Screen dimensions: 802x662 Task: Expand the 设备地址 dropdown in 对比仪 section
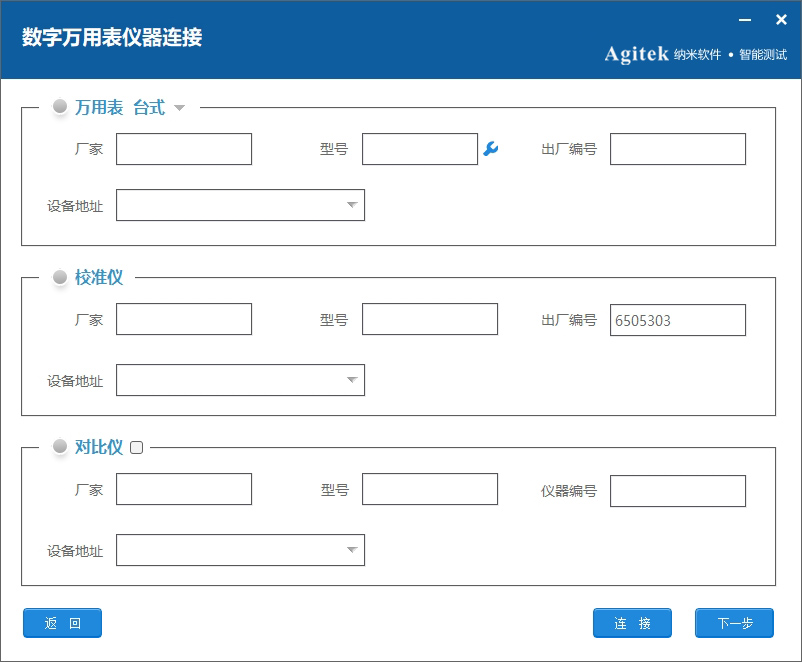pos(351,550)
